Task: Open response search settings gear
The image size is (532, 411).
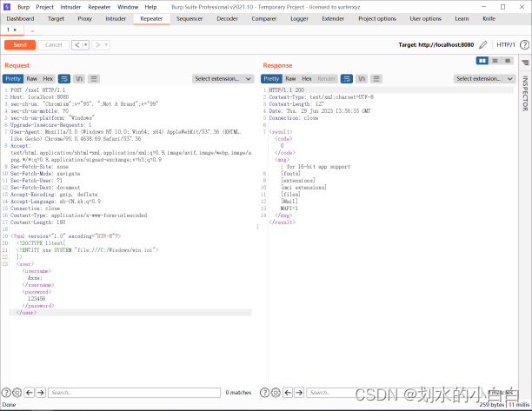Action: (276, 393)
